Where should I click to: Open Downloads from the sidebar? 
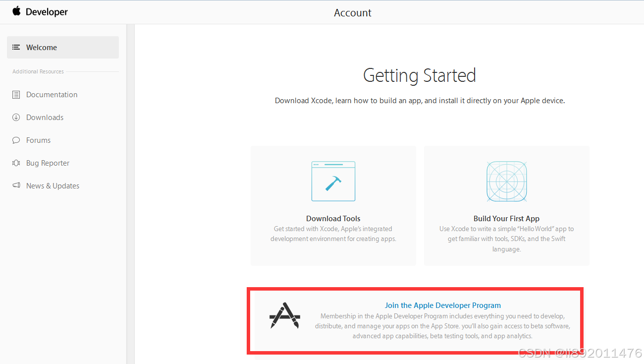tap(45, 118)
